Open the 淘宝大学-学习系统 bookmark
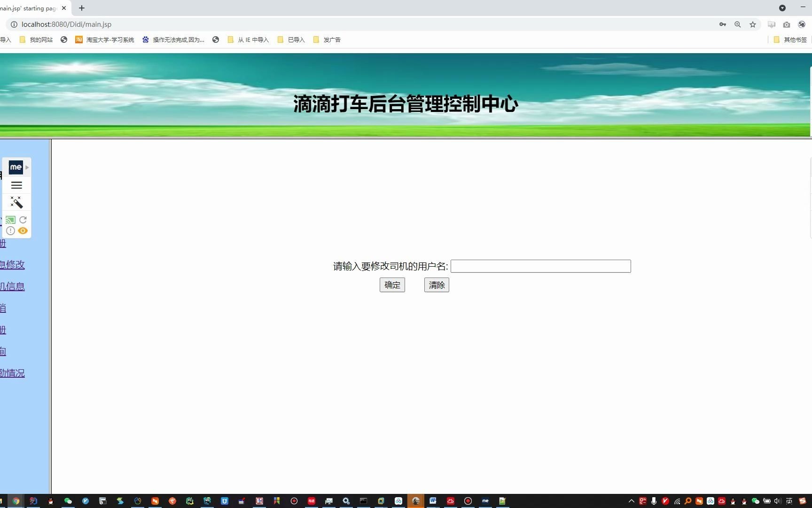This screenshot has width=812, height=508. click(x=105, y=40)
